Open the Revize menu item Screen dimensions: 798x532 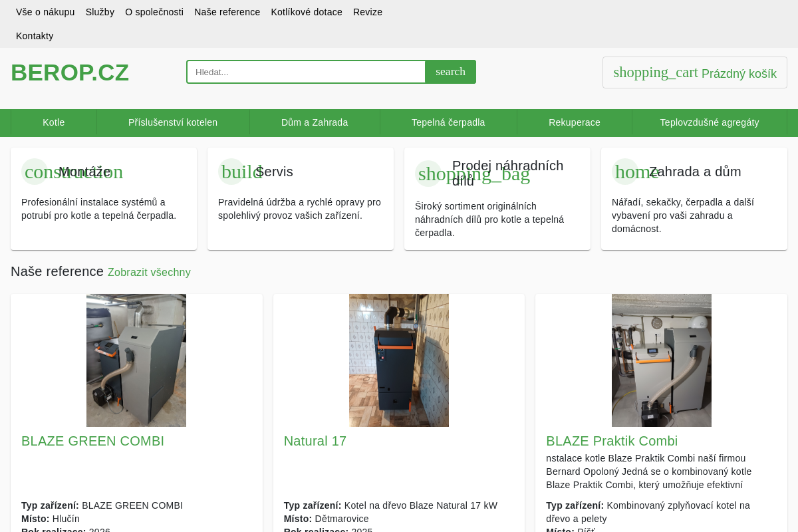(368, 12)
